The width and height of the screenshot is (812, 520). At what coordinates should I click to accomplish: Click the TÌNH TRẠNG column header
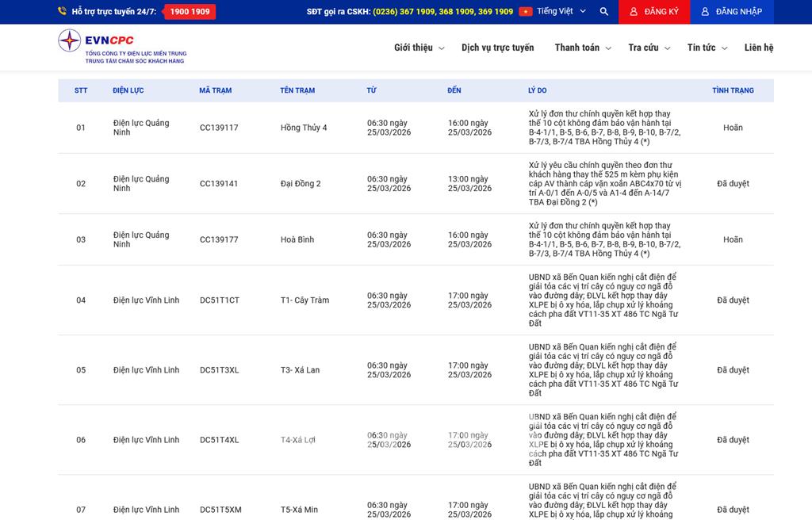coord(732,90)
